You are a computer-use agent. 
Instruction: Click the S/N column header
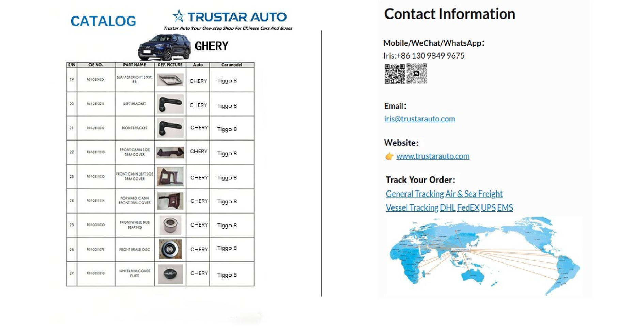click(72, 65)
